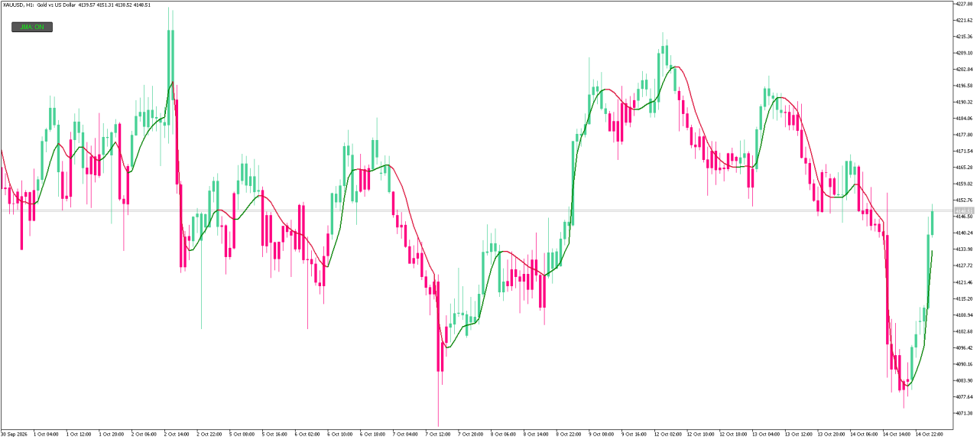Click the 7 Oct 12:00 time label
The width and height of the screenshot is (980, 440).
coord(439,434)
